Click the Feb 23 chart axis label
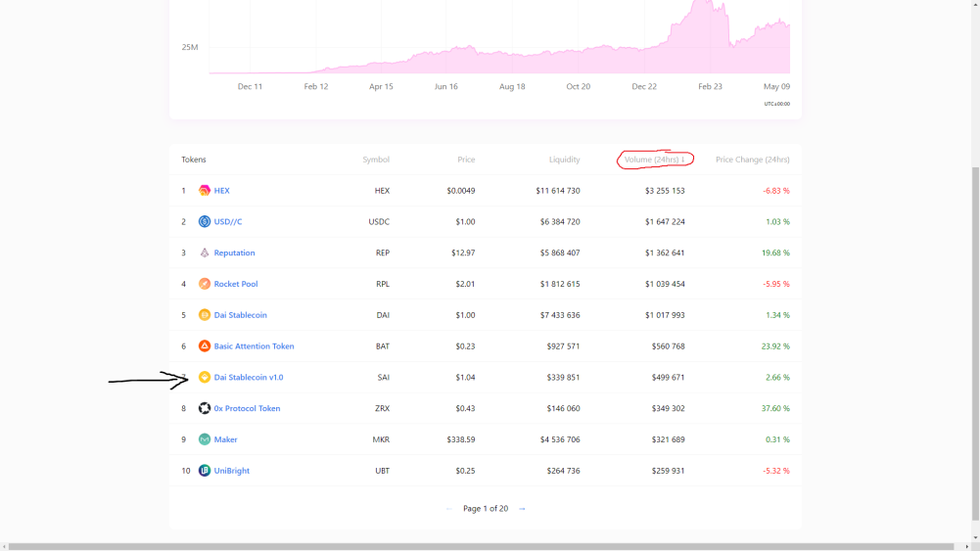980x551 pixels. (710, 87)
